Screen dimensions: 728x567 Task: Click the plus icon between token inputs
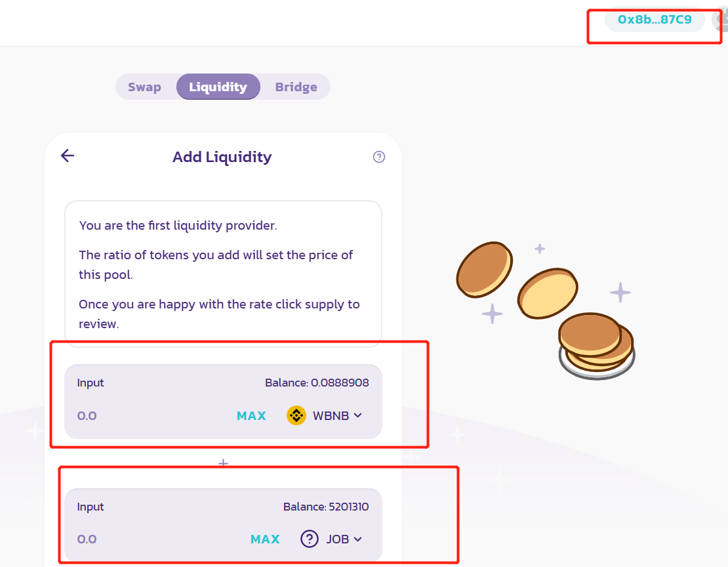(x=223, y=463)
